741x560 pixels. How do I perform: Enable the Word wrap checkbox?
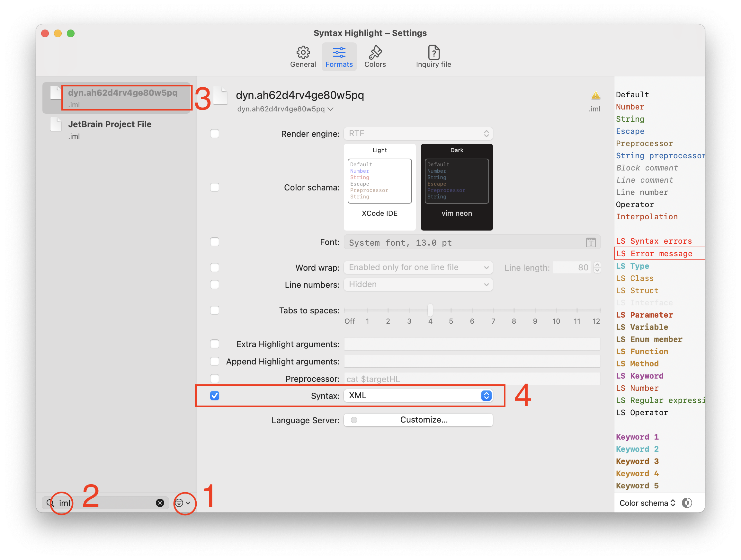pyautogui.click(x=215, y=267)
